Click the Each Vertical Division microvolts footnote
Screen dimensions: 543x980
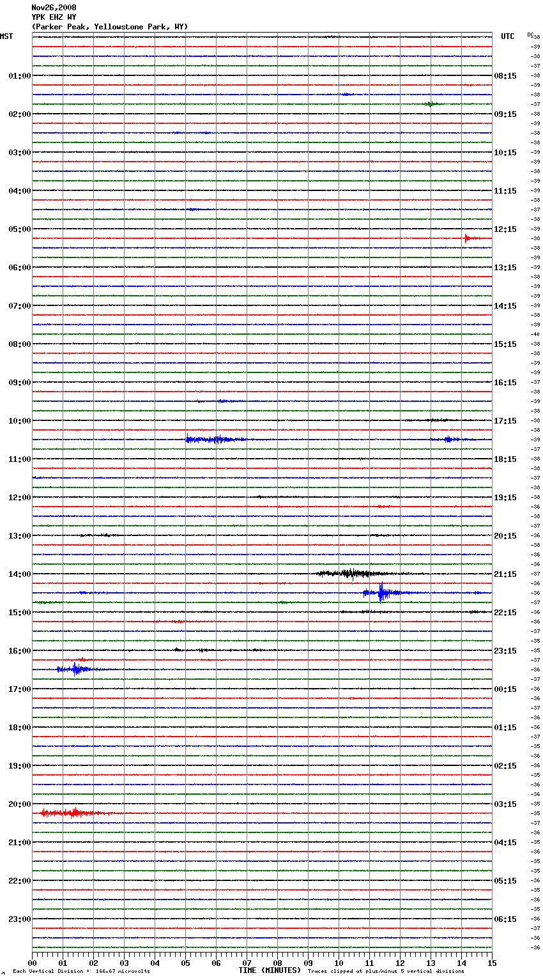pyautogui.click(x=81, y=972)
